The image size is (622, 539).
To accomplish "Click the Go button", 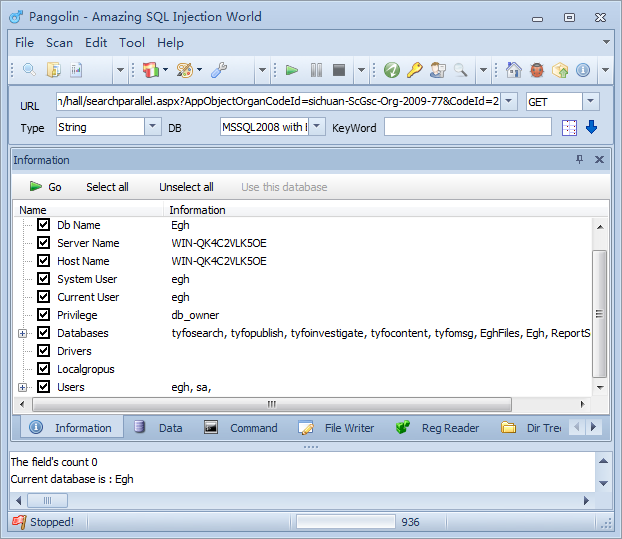I will pyautogui.click(x=45, y=186).
